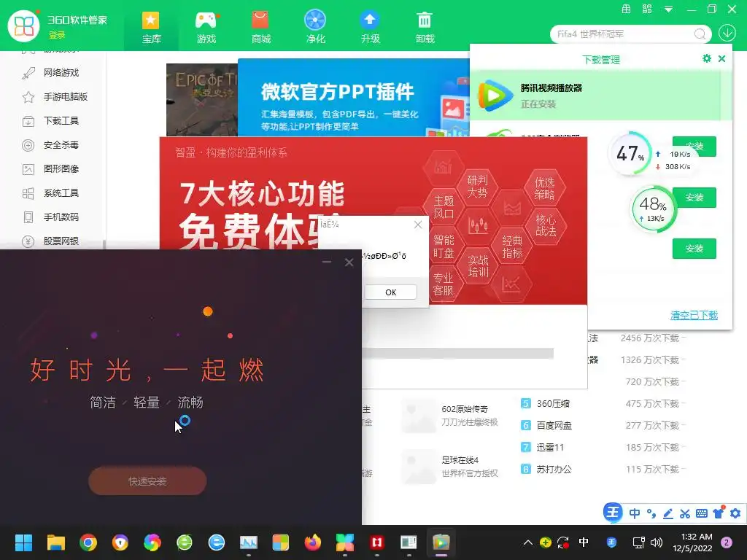Open 602原始传奇 game entry

[450, 416]
